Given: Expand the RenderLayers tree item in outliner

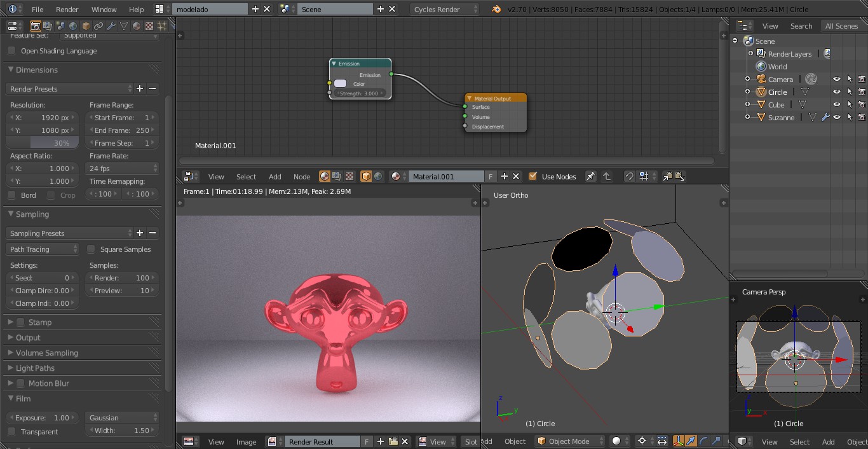Looking at the screenshot, I should tap(750, 53).
